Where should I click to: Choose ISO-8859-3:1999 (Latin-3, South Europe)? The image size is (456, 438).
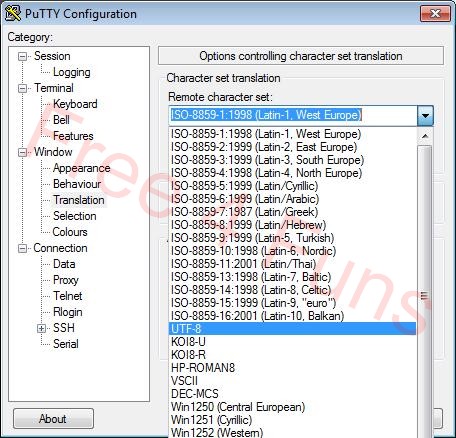pyautogui.click(x=293, y=160)
